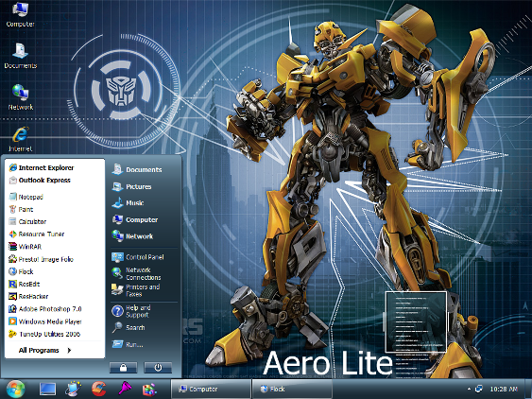Launch the Internet desktop shortcut
The width and height of the screenshot is (532, 399).
pyautogui.click(x=21, y=139)
